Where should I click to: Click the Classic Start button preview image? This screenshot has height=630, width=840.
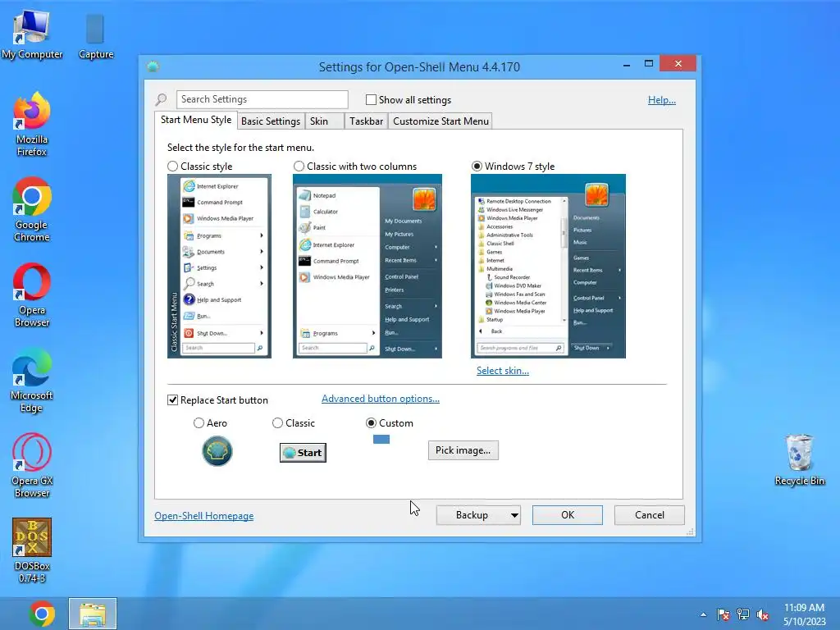303,453
